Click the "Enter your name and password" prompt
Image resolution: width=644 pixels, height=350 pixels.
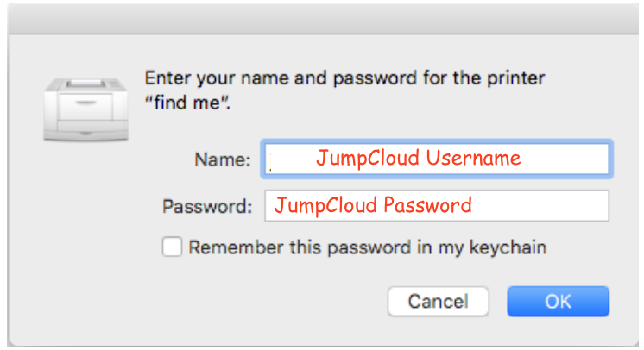click(x=344, y=78)
